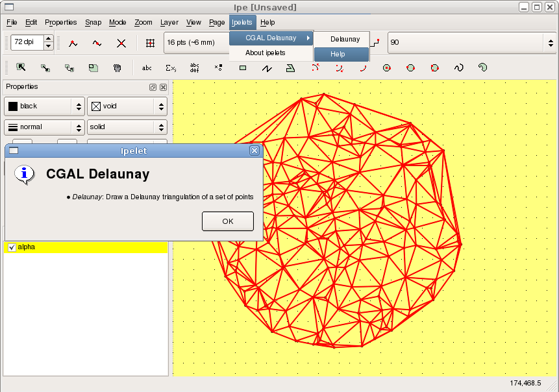This screenshot has height=392, width=559.
Task: Select the text label 'abc' tool
Action: (147, 67)
